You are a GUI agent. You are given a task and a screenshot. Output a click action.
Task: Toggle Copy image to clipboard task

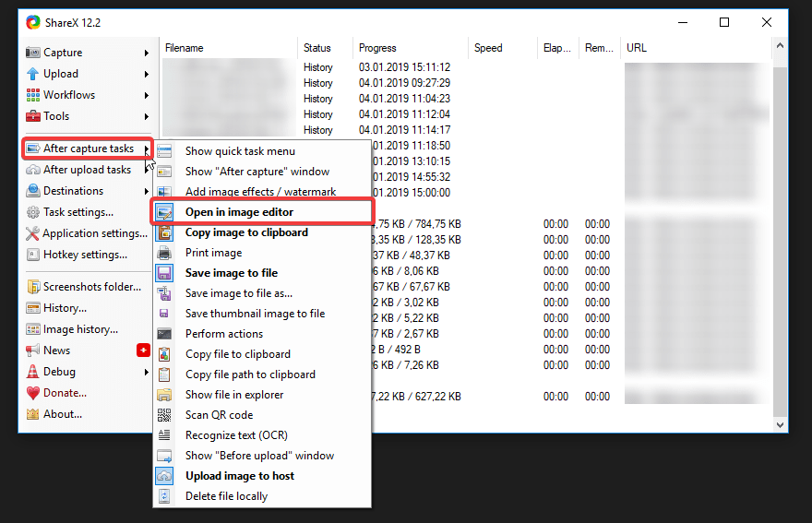pos(262,232)
